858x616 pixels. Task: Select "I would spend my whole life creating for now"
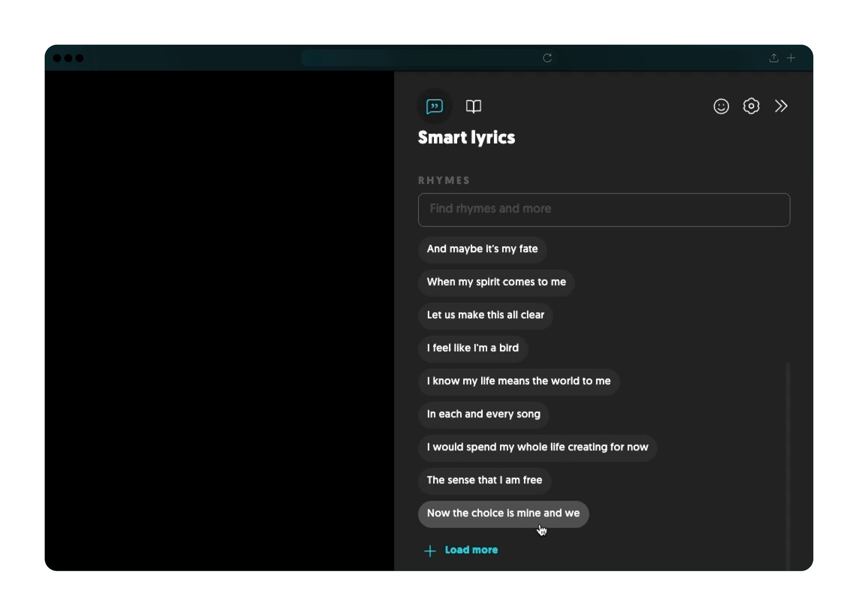point(537,447)
